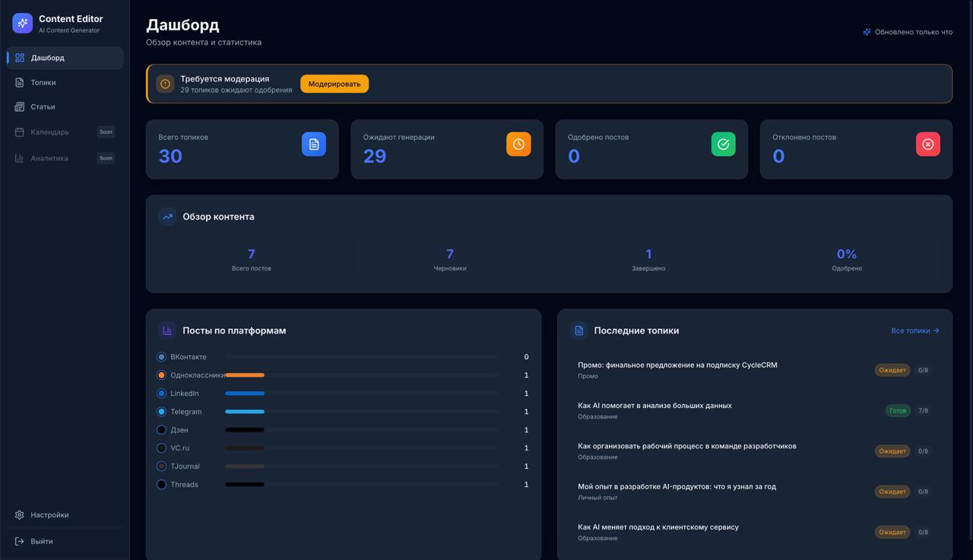This screenshot has width=973, height=560.
Task: Click the red cross icon in Отклонено постов
Action: [927, 144]
